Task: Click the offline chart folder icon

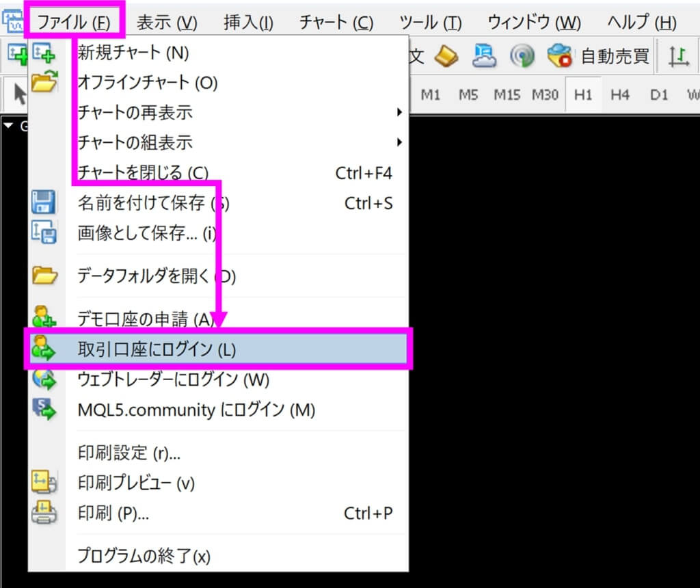Action: (44, 81)
